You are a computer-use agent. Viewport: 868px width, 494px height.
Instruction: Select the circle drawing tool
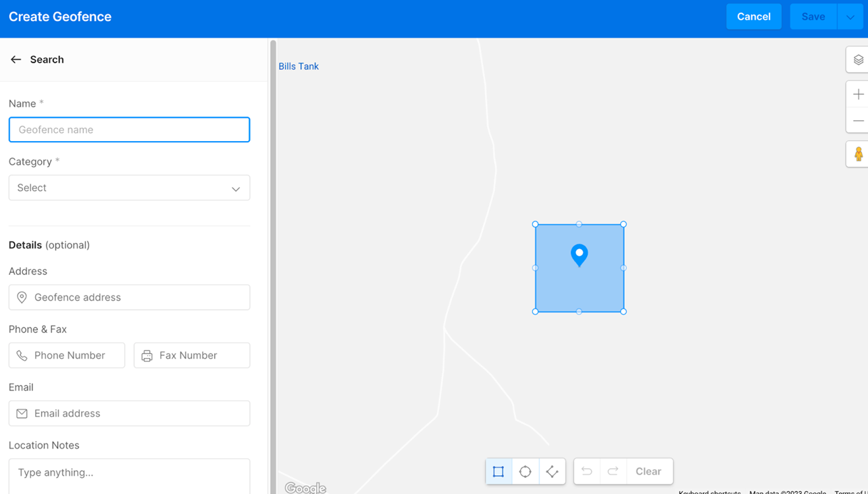click(526, 472)
